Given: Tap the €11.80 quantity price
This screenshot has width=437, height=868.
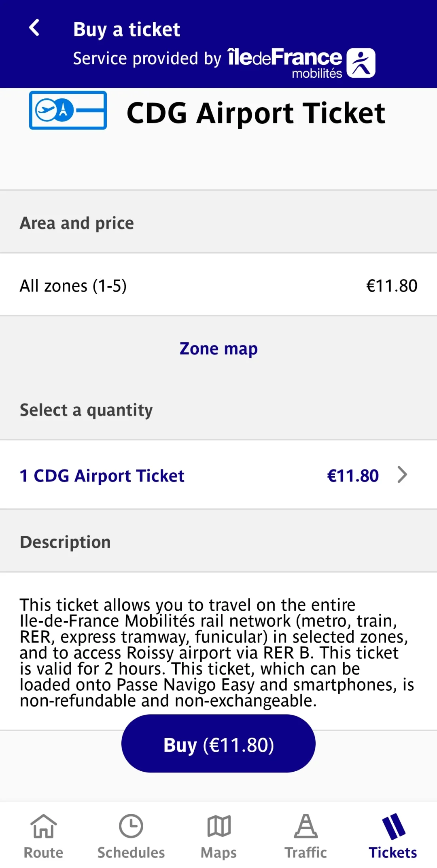Looking at the screenshot, I should click(353, 475).
